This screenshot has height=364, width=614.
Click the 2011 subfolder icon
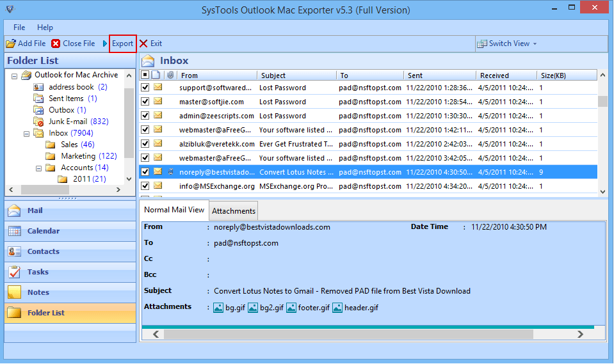(62, 179)
